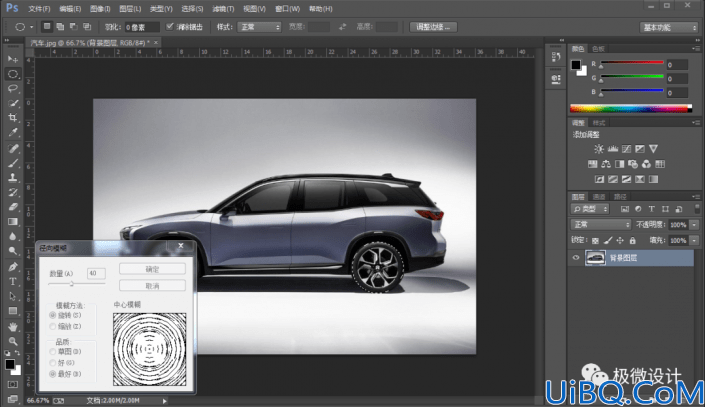This screenshot has height=407, width=705.
Task: Select Draft quality radio button
Action: pyautogui.click(x=53, y=352)
